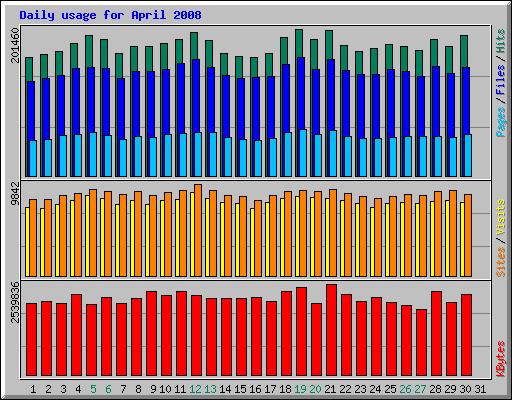
Task: Click the blue Files bar for day 30
Action: click(x=466, y=101)
